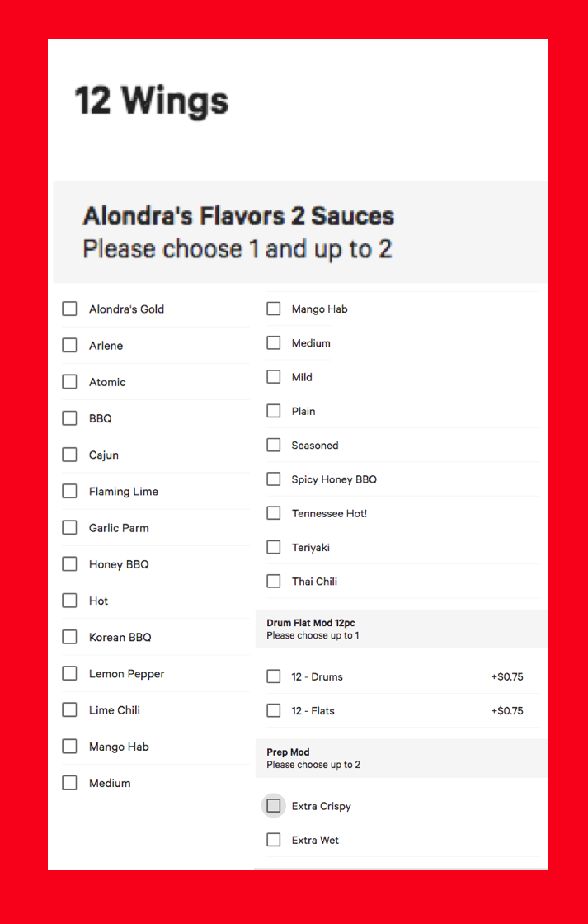Viewport: 588px width, 924px height.
Task: Check the Thai Chili option
Action: (x=274, y=581)
